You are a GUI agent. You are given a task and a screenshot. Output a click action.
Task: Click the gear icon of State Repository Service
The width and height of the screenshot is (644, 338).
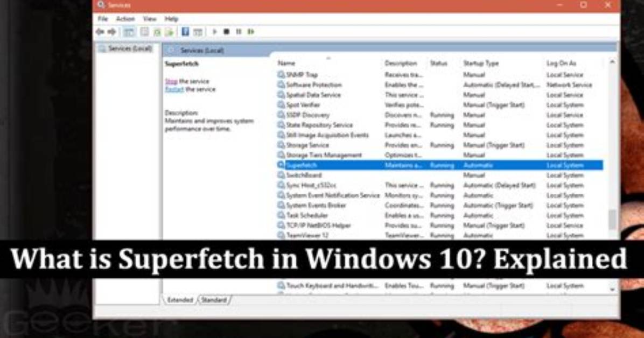pos(281,125)
